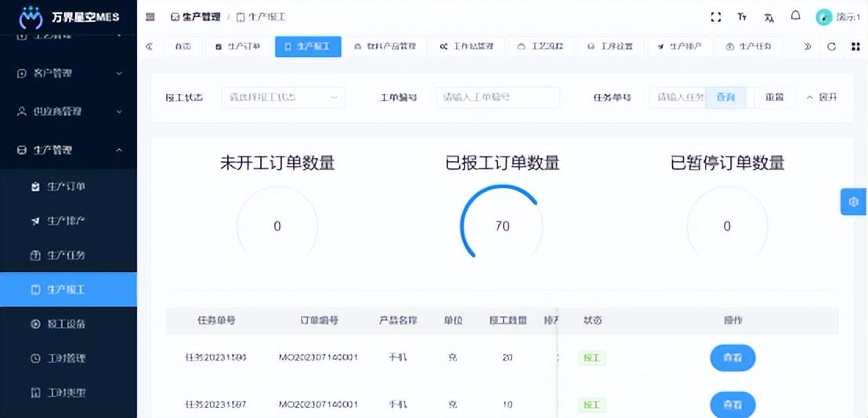Collapse the 生产管理 sidebar menu

(68, 150)
